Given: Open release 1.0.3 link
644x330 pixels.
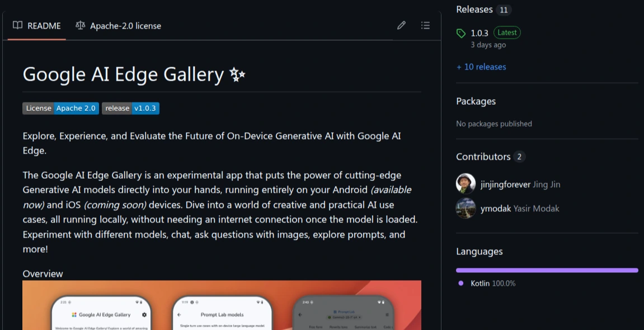Looking at the screenshot, I should [x=480, y=33].
